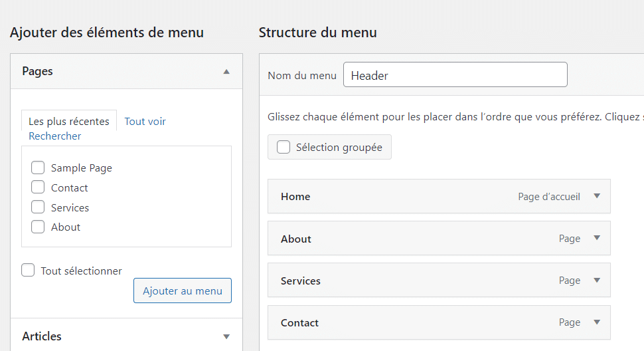
Task: Check the Contact page checkbox
Action: point(38,187)
